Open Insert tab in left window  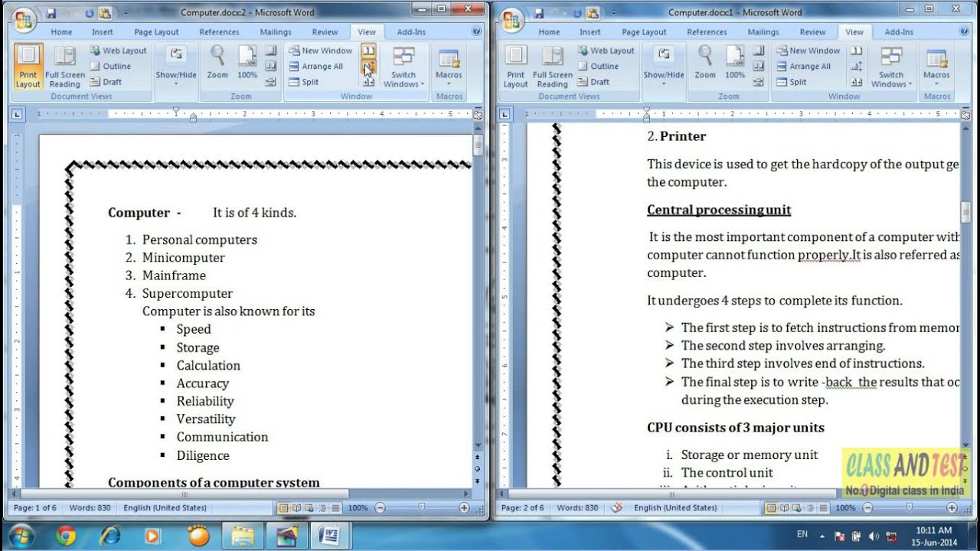click(103, 32)
